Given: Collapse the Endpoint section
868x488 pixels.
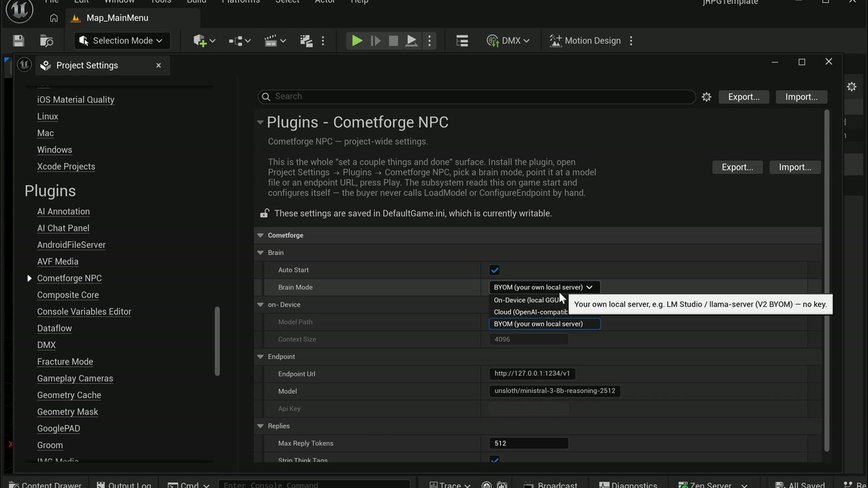Looking at the screenshot, I should coord(260,357).
